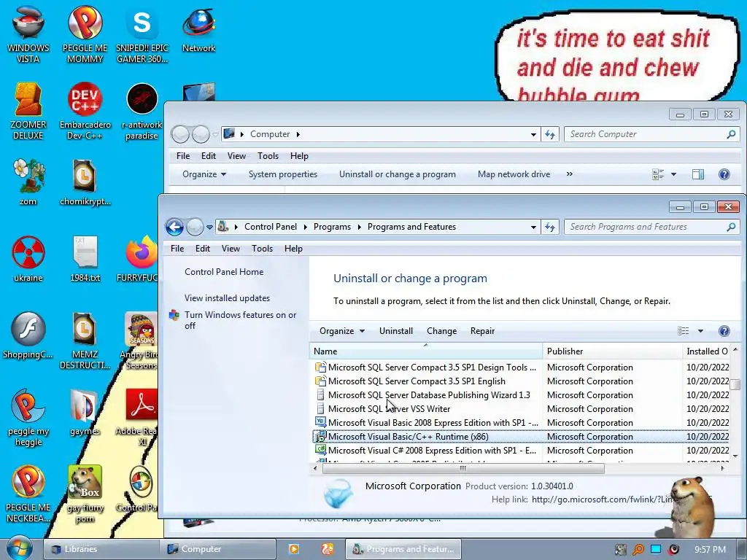Click the vertical scrollbar thumb in program list
Image resolution: width=747 pixels, height=560 pixels.
click(735, 384)
